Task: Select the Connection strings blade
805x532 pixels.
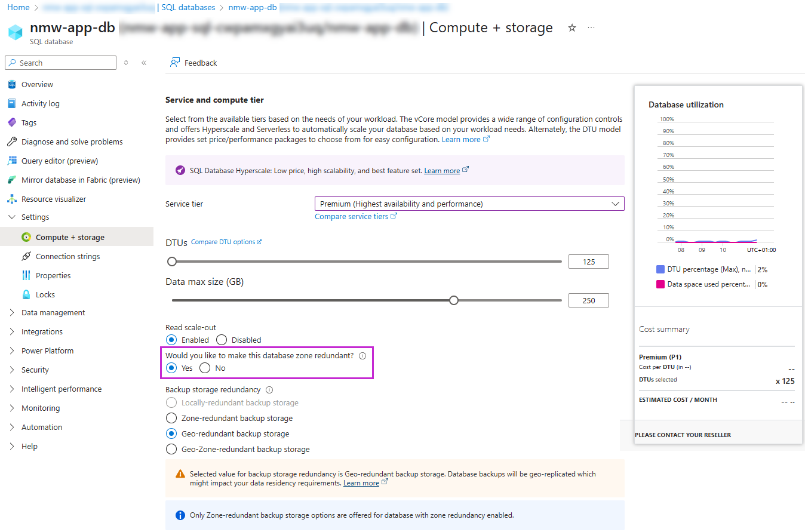Action: 68,256
